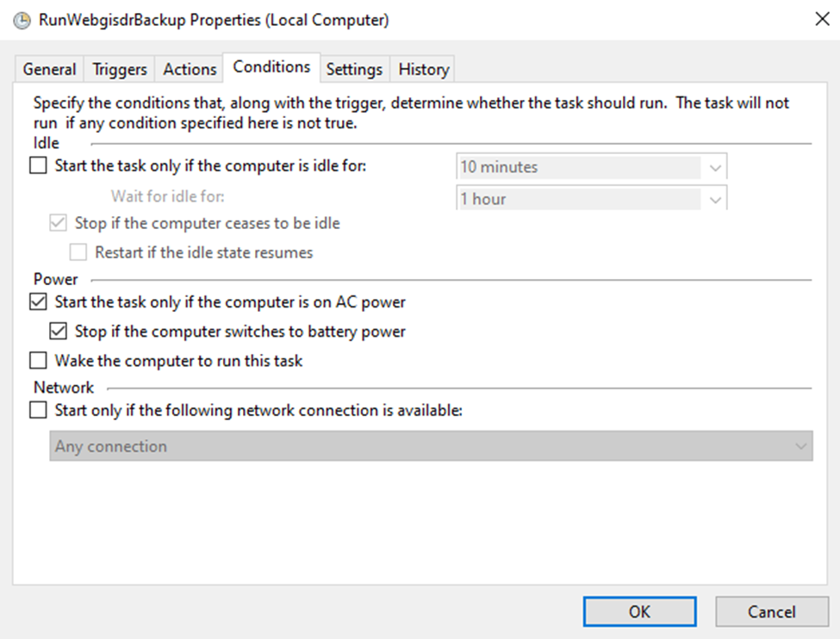
Task: Open the Triggers tab
Action: click(118, 68)
